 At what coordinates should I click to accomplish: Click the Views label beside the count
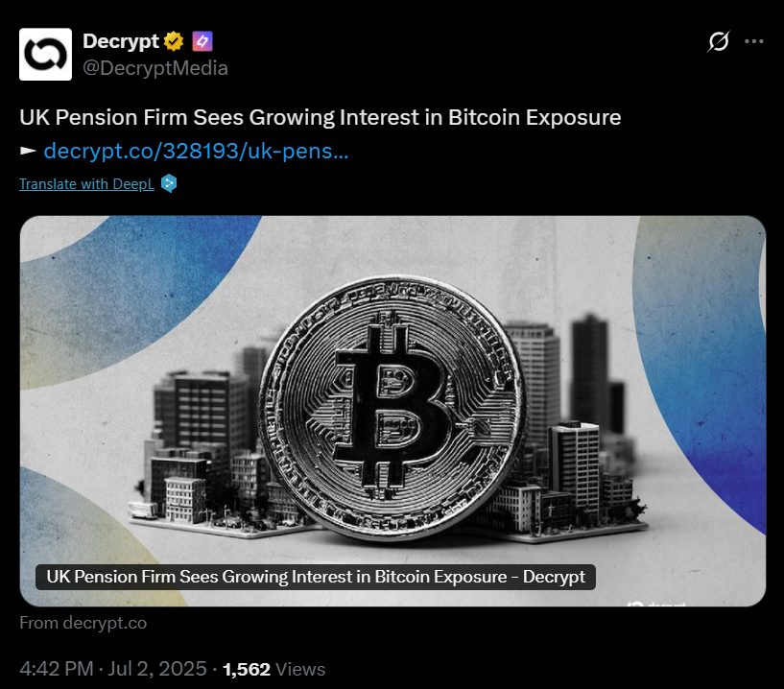(x=300, y=669)
